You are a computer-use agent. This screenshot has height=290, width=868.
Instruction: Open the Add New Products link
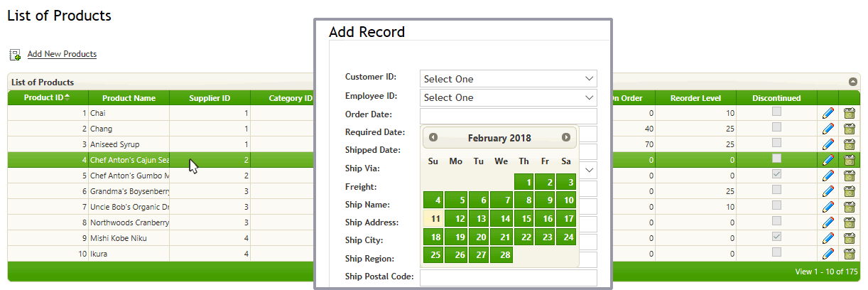coord(62,54)
